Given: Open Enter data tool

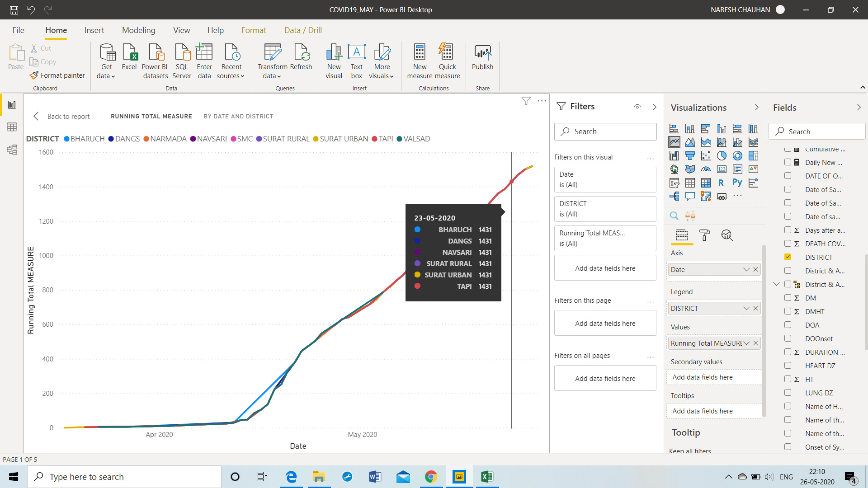Looking at the screenshot, I should tap(204, 61).
